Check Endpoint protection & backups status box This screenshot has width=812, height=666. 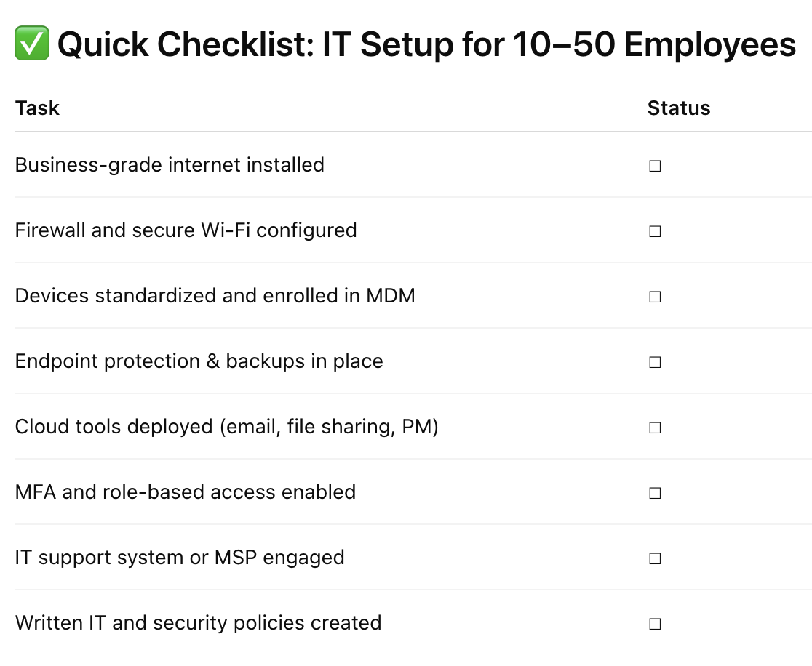click(655, 362)
